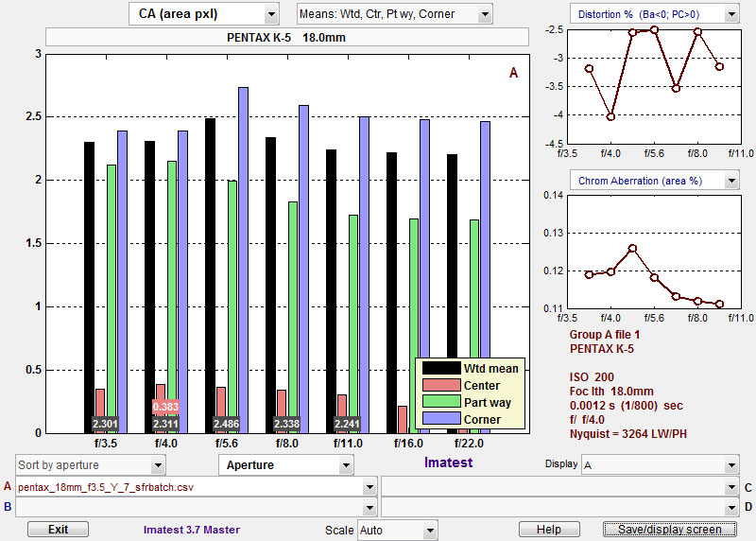The image size is (756, 541).
Task: Click the f/16.0 axis label in main chart
Action: tap(408, 443)
